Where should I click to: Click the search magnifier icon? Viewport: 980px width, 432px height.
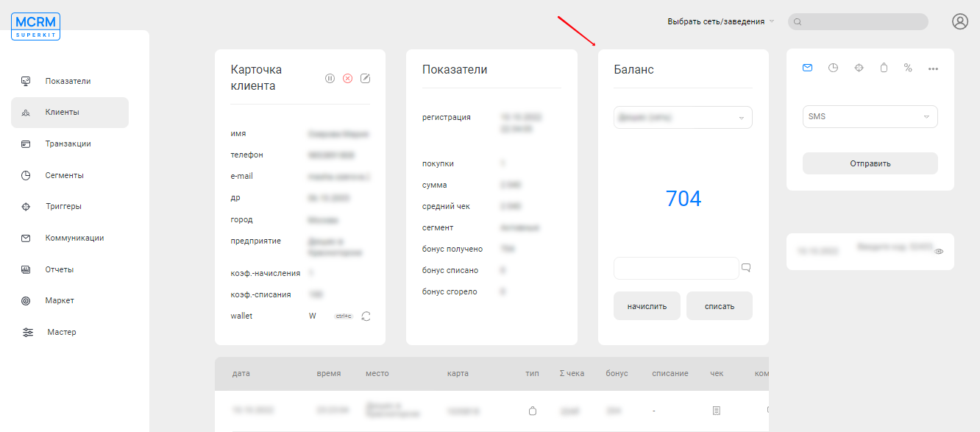coord(798,22)
